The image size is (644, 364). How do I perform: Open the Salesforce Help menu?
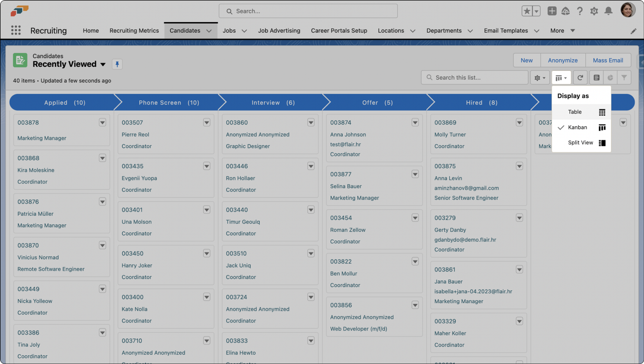click(580, 11)
